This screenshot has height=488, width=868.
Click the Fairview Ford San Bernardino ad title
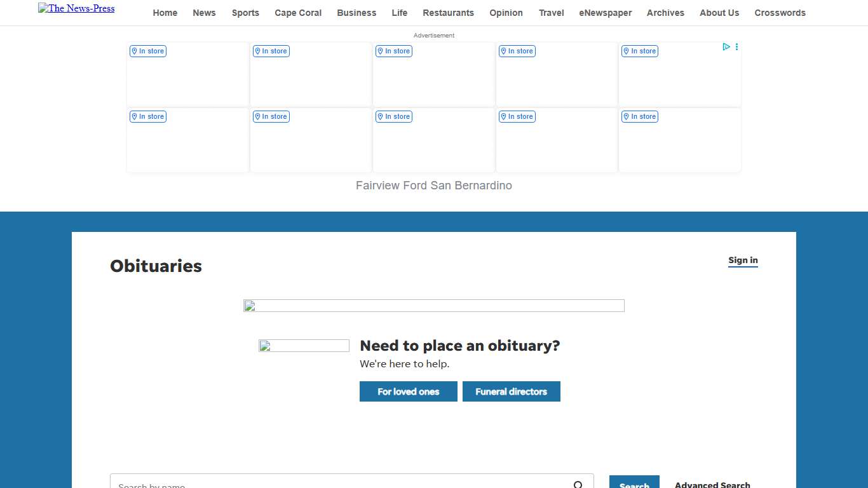tap(433, 186)
